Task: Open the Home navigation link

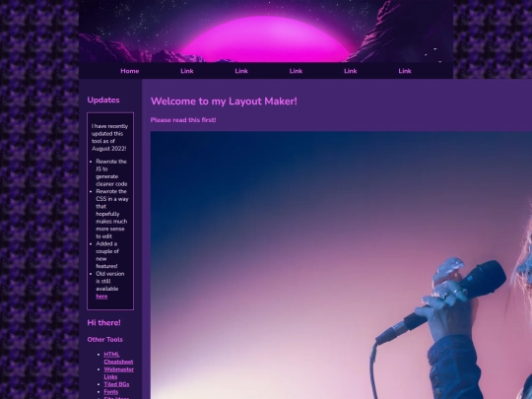Action: tap(130, 71)
